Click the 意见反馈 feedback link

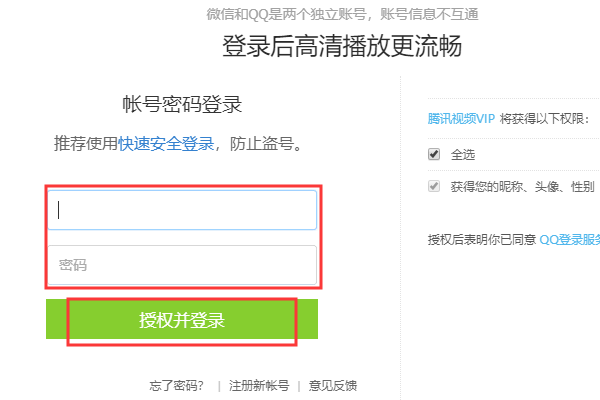click(x=332, y=385)
